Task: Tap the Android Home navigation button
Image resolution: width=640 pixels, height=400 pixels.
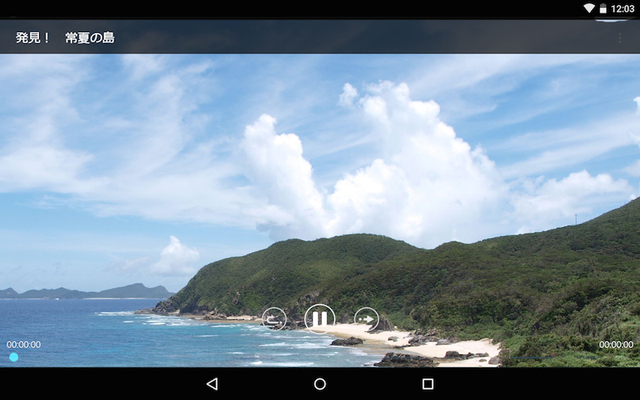Action: [320, 384]
